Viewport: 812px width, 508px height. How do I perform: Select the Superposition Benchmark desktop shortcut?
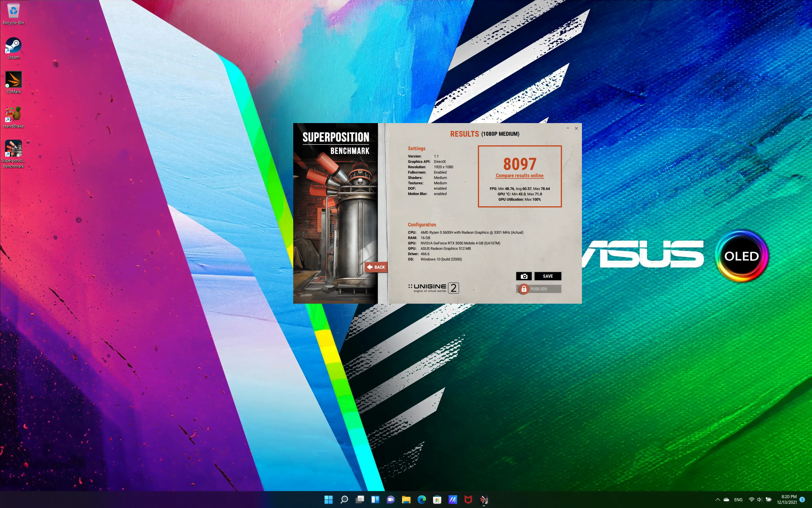point(14,154)
